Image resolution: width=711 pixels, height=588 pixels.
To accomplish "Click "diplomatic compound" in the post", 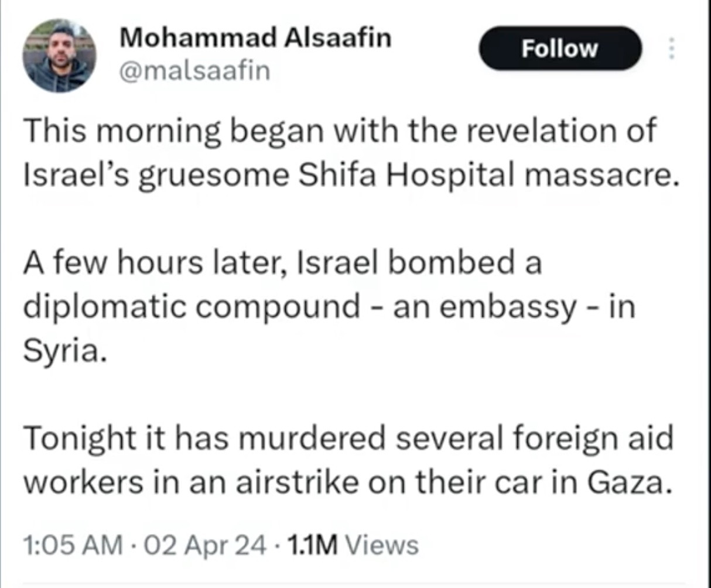I will click(192, 306).
